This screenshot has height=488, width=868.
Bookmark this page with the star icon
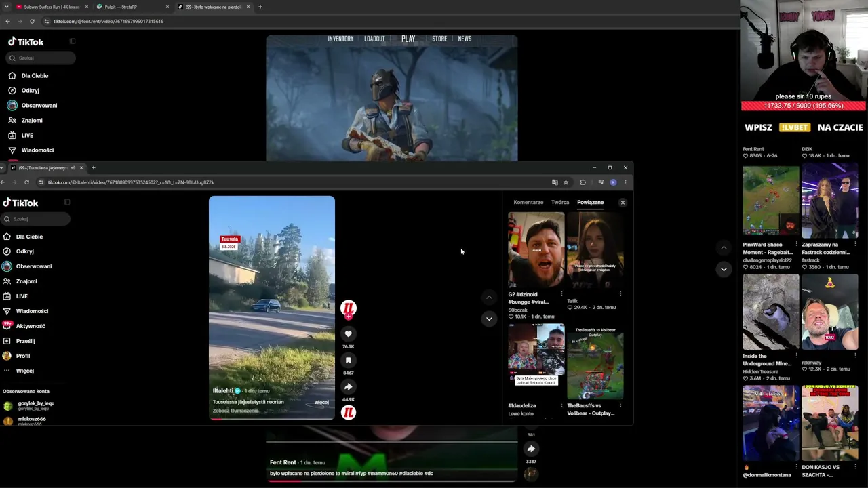pos(566,182)
